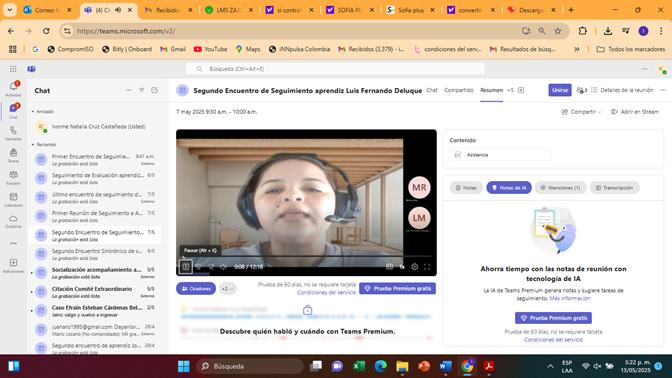Click the video progress seek bar

[306, 256]
